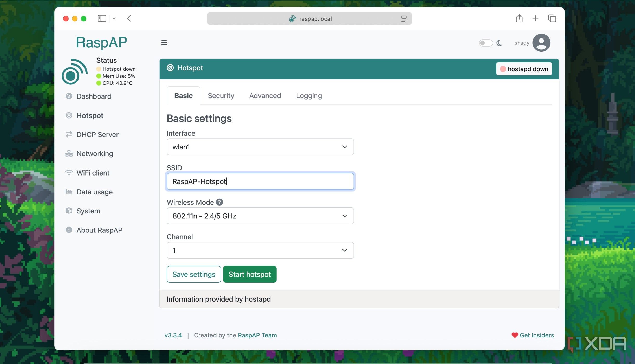Open the Get Insiders link

pos(533,335)
